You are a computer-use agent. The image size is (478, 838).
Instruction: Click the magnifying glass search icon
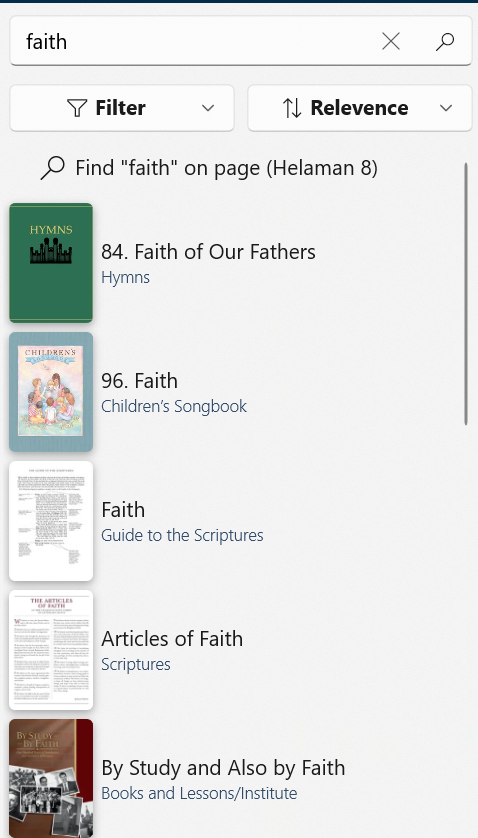click(445, 41)
